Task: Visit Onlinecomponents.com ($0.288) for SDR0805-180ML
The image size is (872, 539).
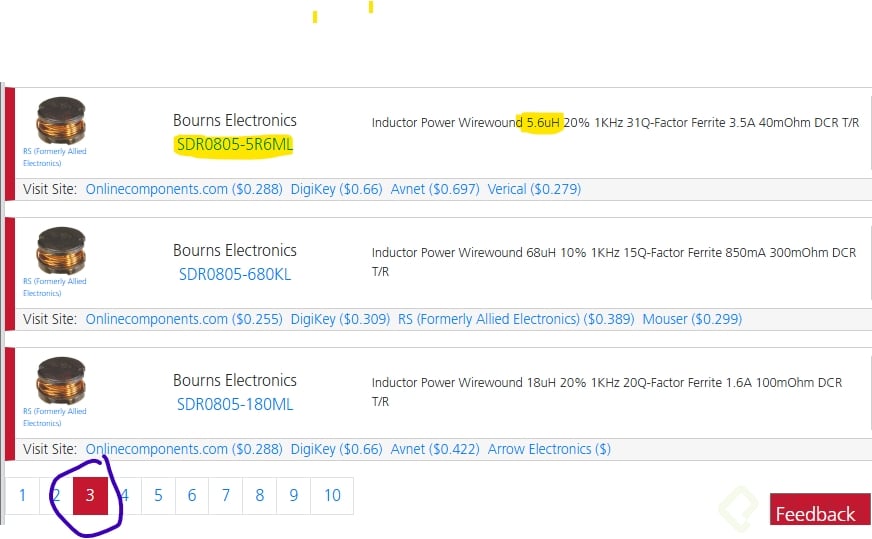Action: (184, 449)
